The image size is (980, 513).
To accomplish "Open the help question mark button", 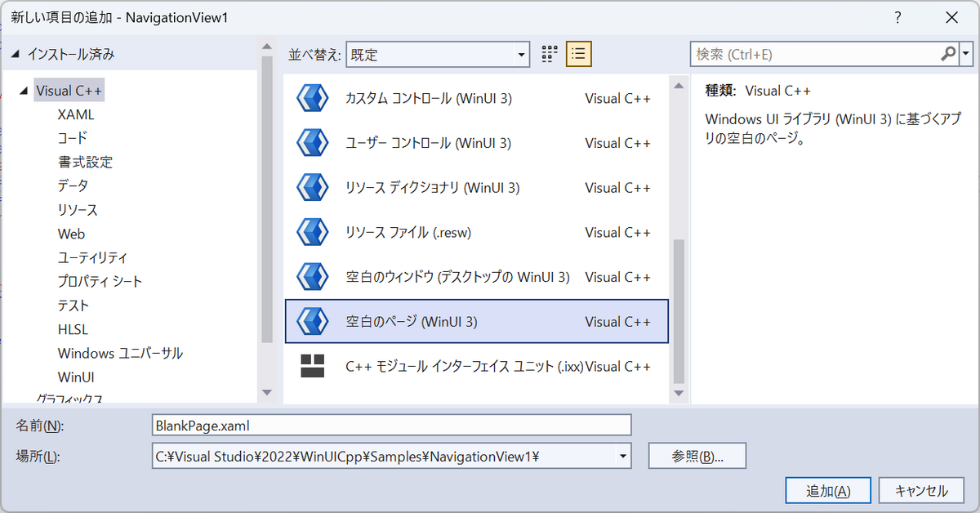I will click(x=898, y=17).
